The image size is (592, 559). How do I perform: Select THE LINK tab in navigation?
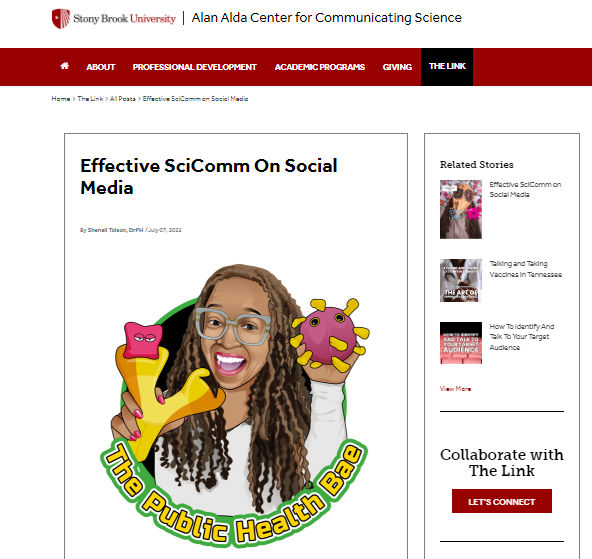447,67
